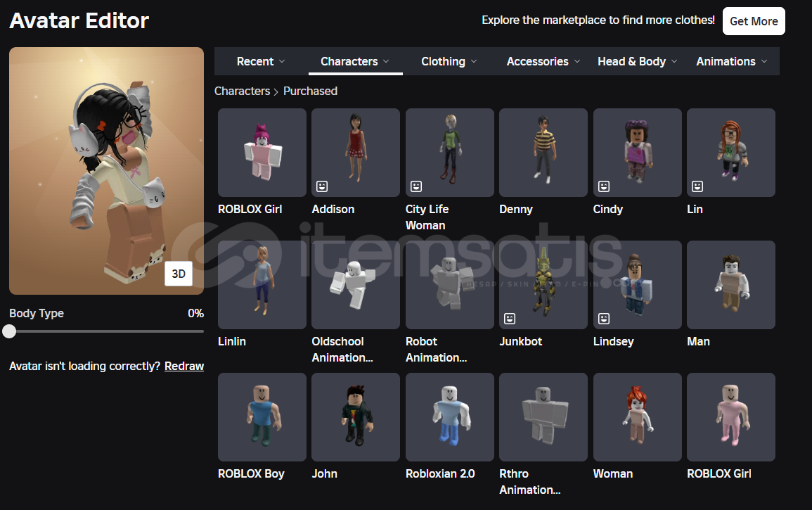Equip the Denny character
Viewport: 812px width, 510px height.
pyautogui.click(x=543, y=153)
